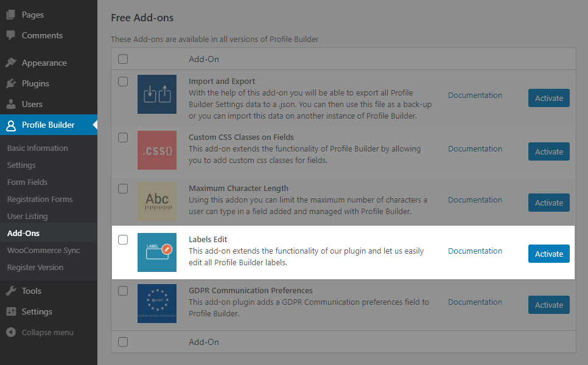
Task: Click the GDPR Communication Preferences title
Action: (251, 290)
